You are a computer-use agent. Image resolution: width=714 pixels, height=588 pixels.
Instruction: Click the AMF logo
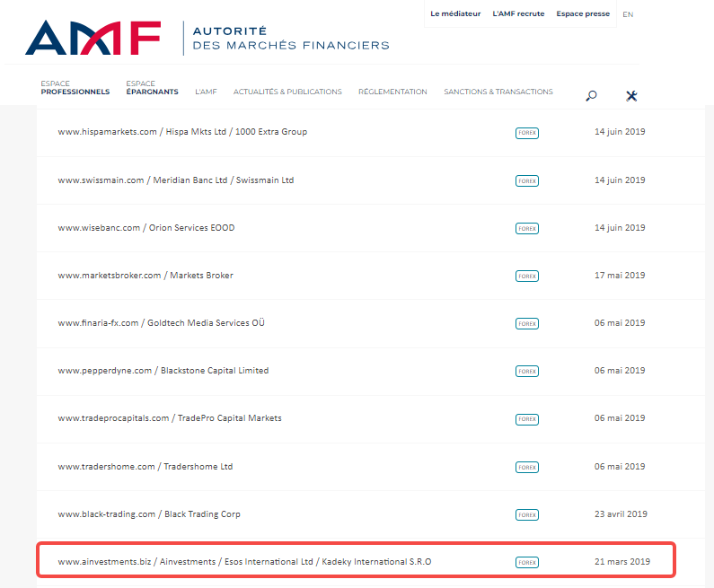pyautogui.click(x=93, y=37)
